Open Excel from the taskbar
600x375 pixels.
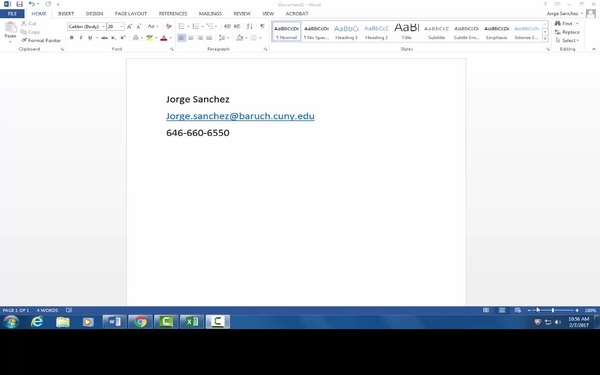click(x=192, y=322)
